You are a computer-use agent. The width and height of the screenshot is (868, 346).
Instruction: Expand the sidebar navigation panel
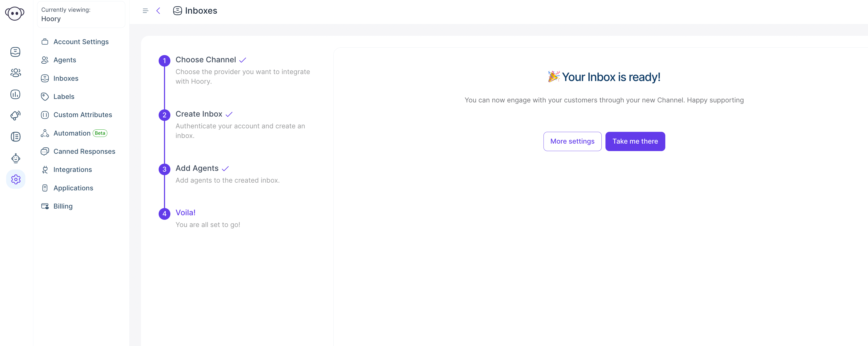146,11
